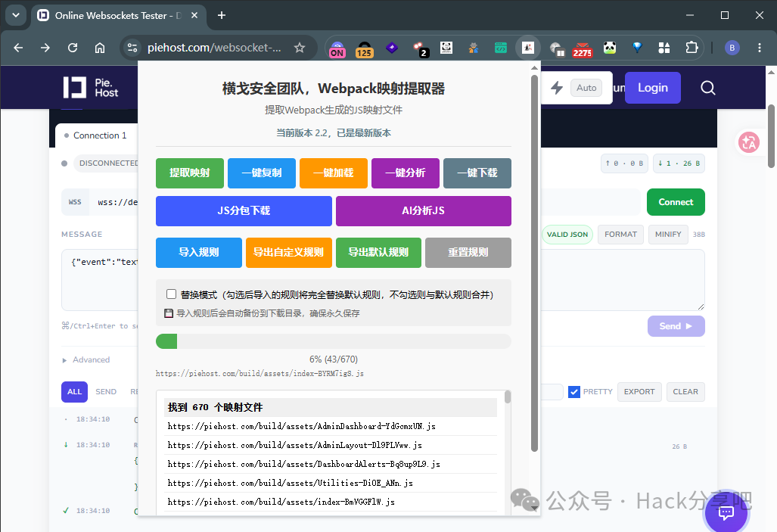
Task: Click the green Connect button
Action: (x=676, y=202)
